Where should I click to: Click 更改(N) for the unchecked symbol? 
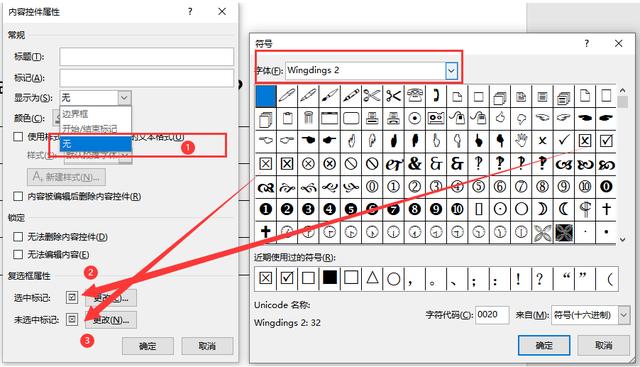point(111,320)
